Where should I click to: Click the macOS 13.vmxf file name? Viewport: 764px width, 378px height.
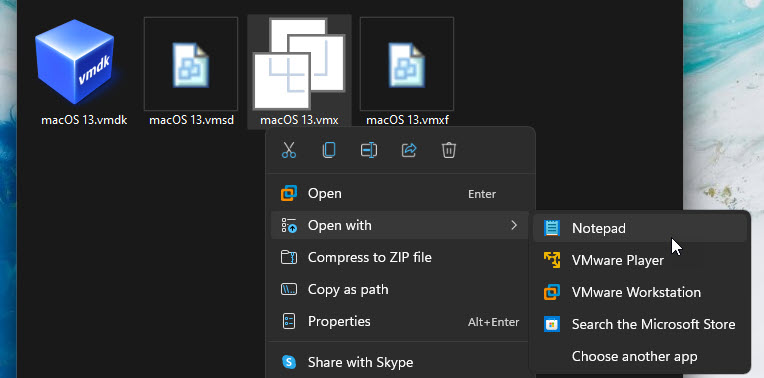[407, 120]
